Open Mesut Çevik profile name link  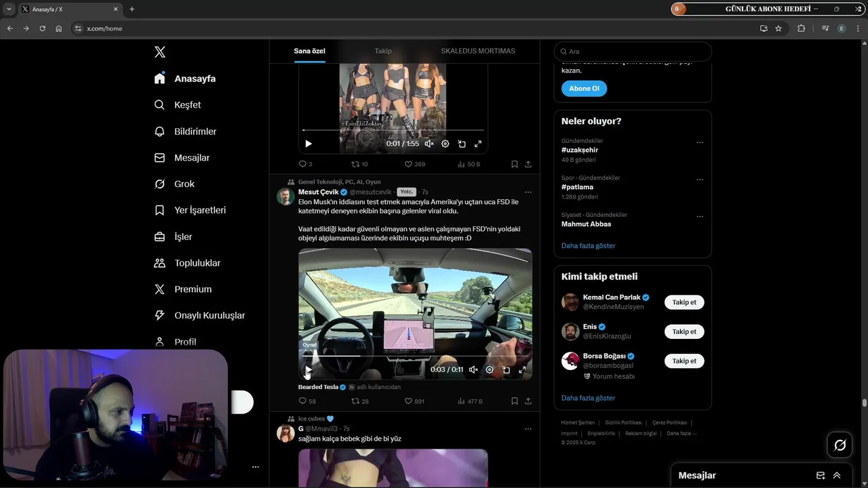coord(318,192)
